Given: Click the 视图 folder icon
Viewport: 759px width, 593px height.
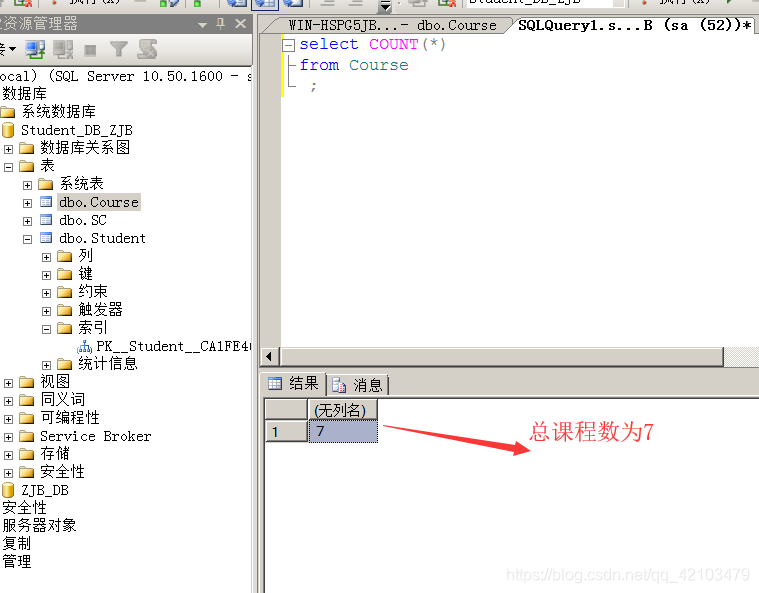Looking at the screenshot, I should tap(27, 382).
